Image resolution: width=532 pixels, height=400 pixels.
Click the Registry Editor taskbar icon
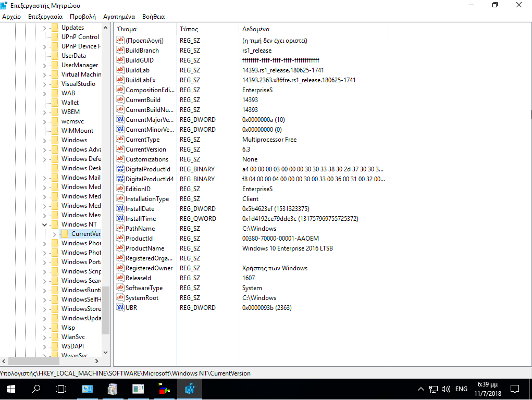click(190, 389)
